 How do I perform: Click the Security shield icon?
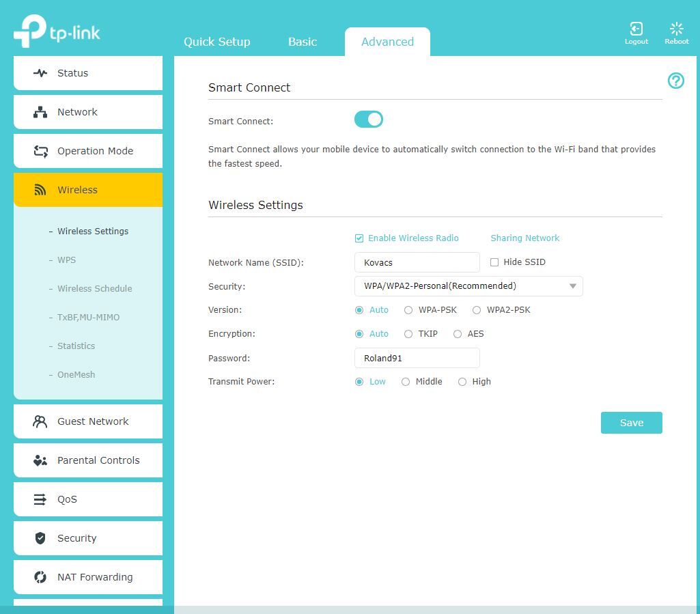point(40,538)
